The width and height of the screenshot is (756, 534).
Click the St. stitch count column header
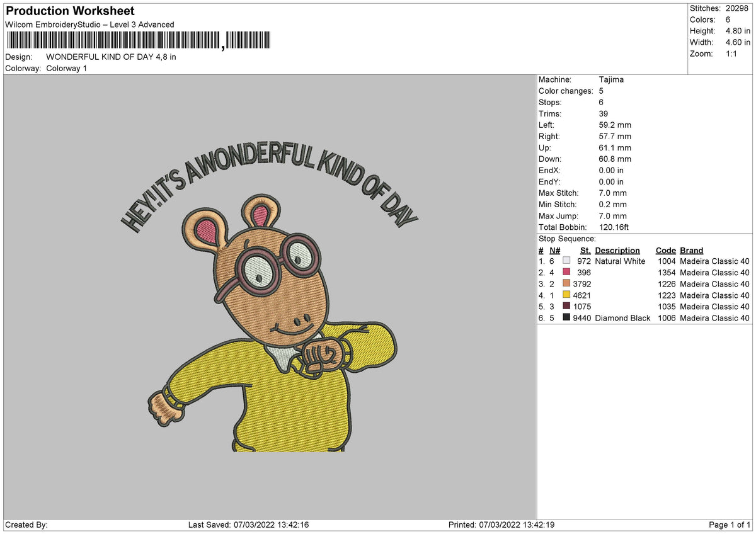(x=585, y=250)
